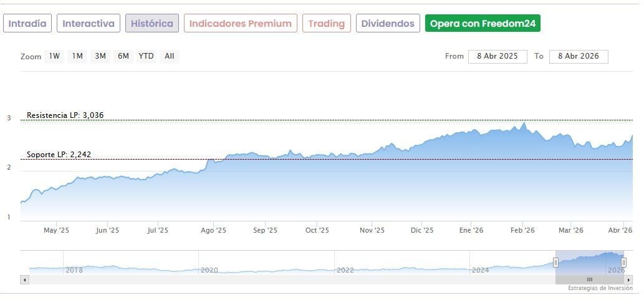Click the navigator right scroll arrow

point(629,279)
